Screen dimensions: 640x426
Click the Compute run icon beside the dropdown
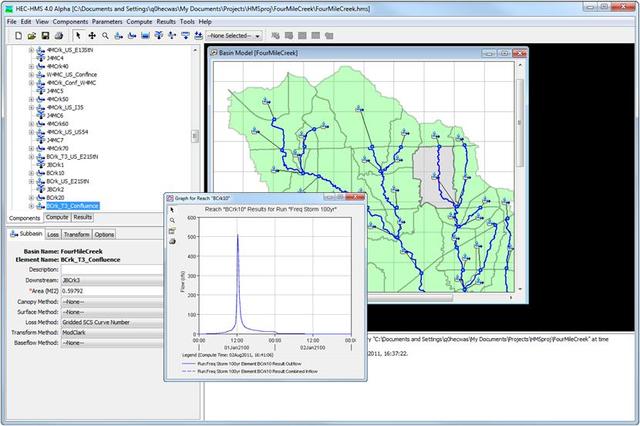(276, 36)
